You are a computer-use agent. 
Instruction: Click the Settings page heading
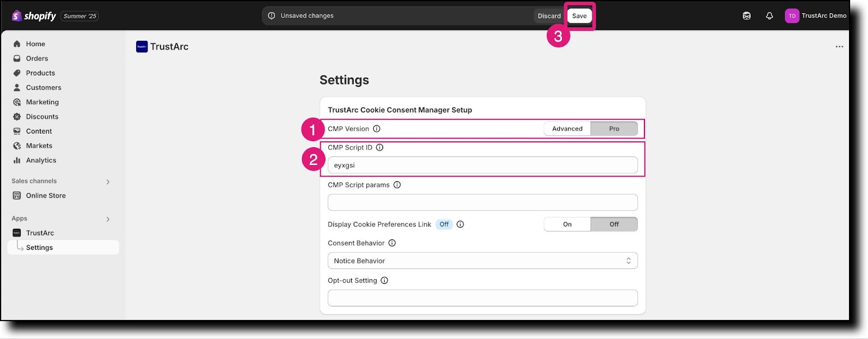pyautogui.click(x=344, y=80)
